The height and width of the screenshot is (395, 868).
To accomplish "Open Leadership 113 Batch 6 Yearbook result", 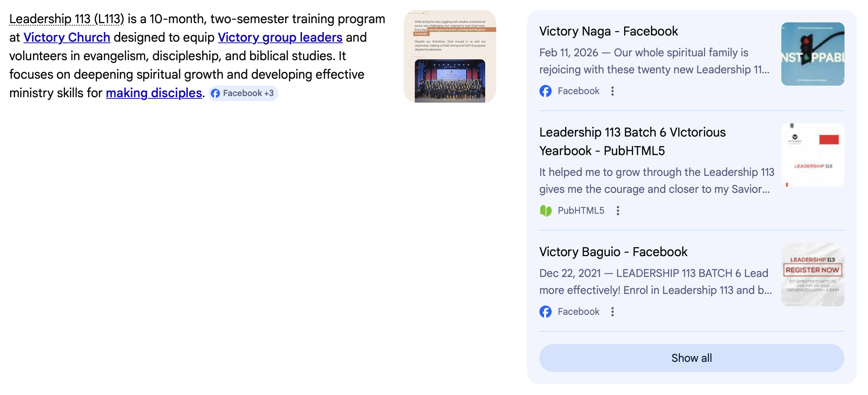I will click(632, 141).
